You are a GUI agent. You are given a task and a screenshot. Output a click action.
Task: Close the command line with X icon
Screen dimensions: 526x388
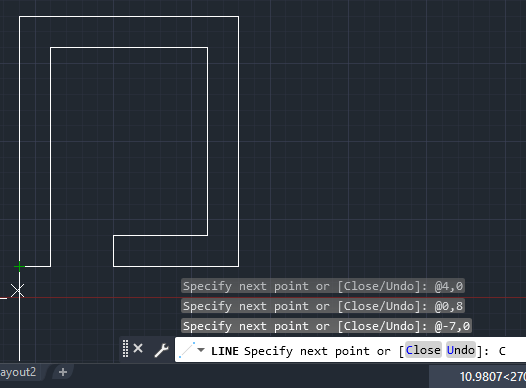pyautogui.click(x=138, y=348)
